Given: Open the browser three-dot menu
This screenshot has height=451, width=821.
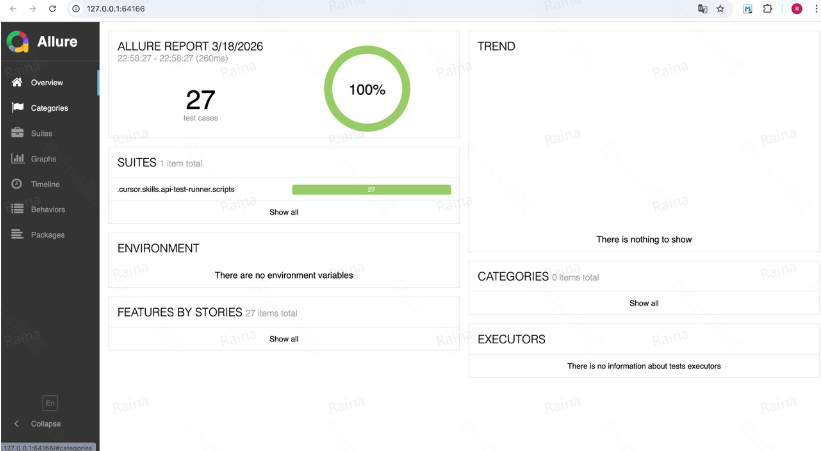Looking at the screenshot, I should point(816,9).
